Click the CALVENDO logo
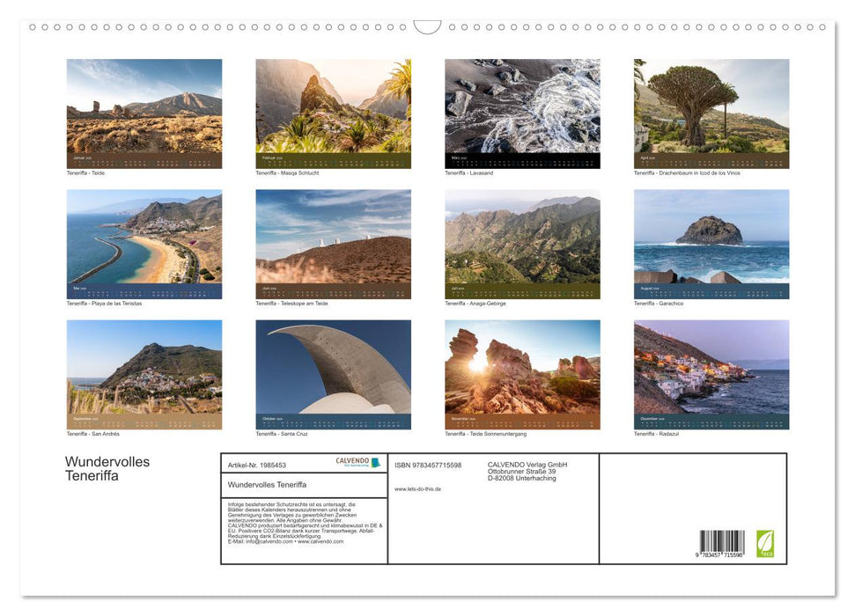The image size is (855, 616). click(357, 461)
